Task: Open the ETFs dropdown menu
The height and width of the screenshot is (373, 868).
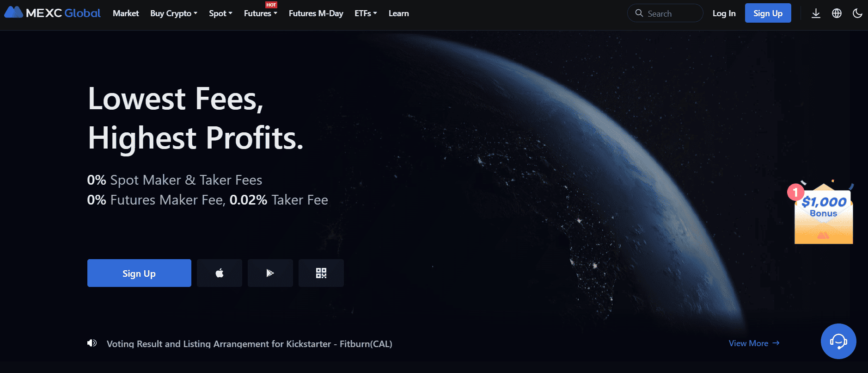Action: [366, 13]
